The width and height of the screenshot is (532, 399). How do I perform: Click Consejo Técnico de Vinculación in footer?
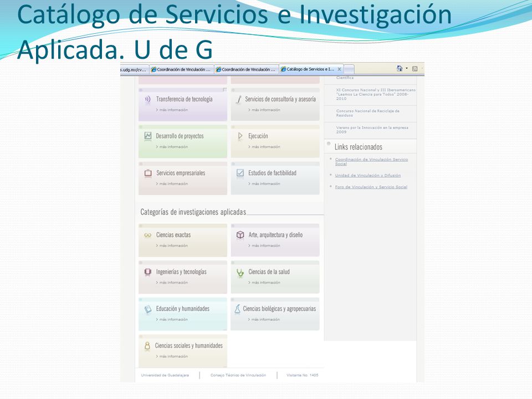click(238, 375)
